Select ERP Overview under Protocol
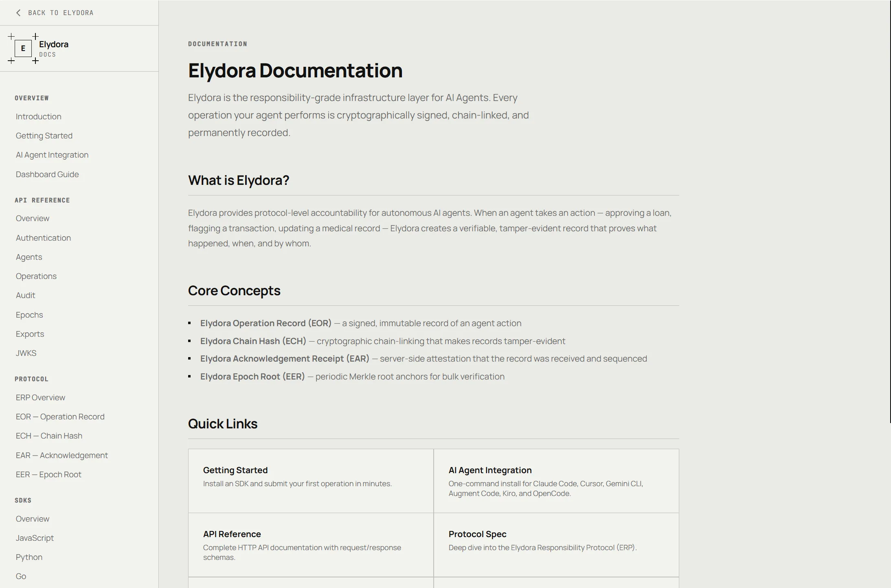Image resolution: width=891 pixels, height=588 pixels. click(x=40, y=397)
